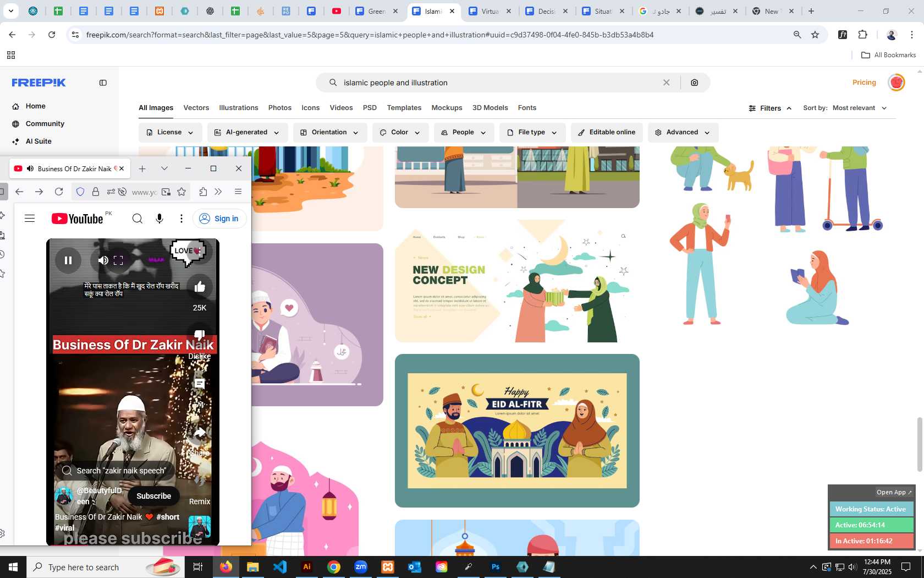Share the YouTube short
The height and width of the screenshot is (578, 924).
click(x=199, y=433)
